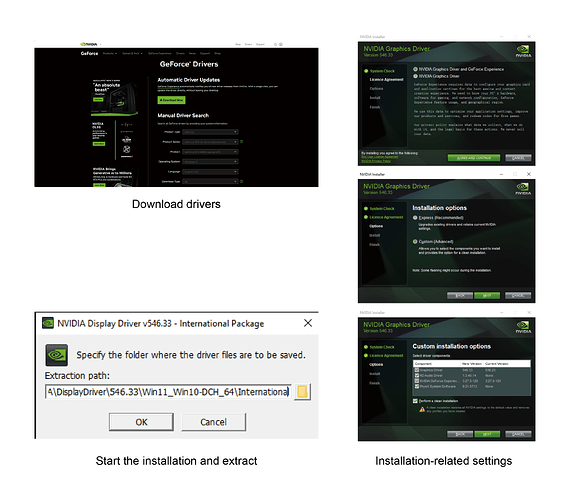Click Licence Agreement check icon in Custom installation window
This screenshot has width=571, height=500.
366,356
